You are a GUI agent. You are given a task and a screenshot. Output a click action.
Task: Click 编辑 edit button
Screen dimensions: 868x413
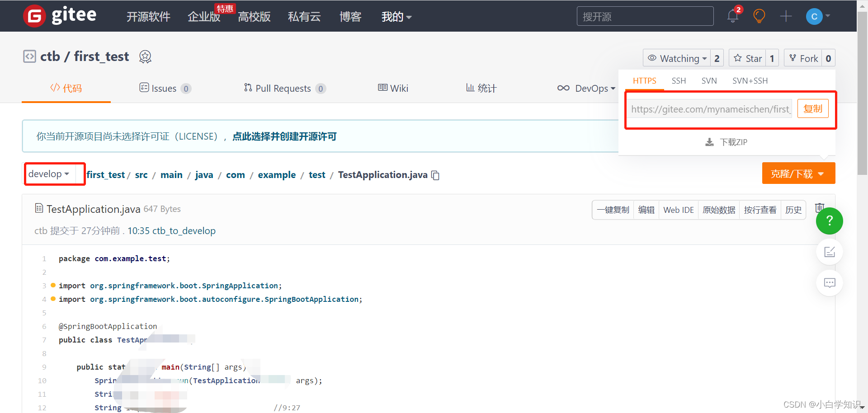(646, 210)
